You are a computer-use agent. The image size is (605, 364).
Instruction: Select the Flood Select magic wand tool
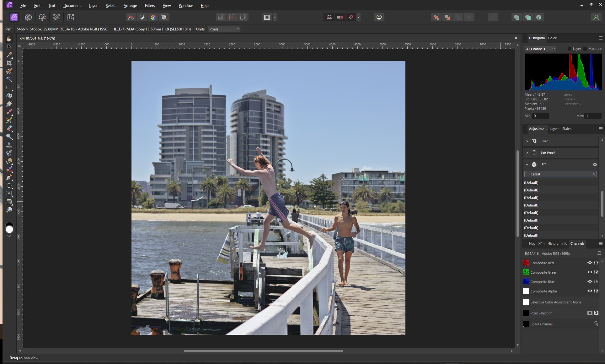pyautogui.click(x=9, y=79)
